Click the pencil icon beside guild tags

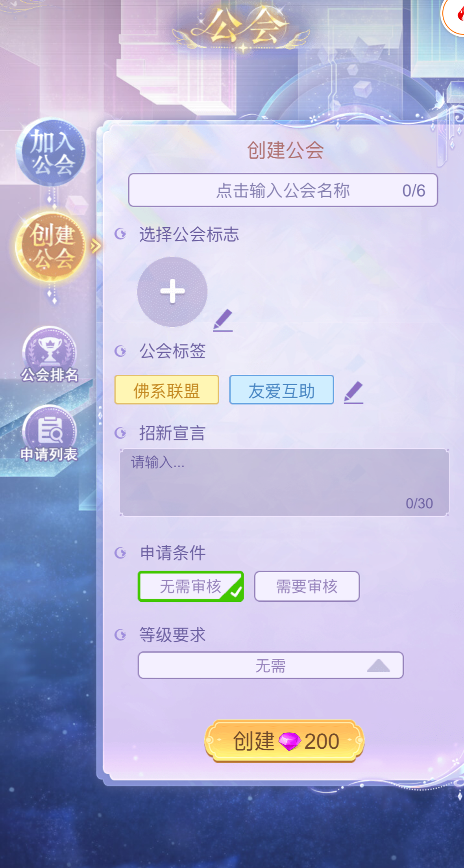[x=353, y=392]
